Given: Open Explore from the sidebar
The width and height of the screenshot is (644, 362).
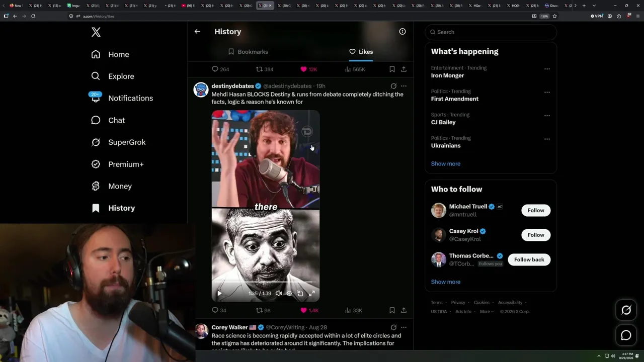Looking at the screenshot, I should (113, 76).
